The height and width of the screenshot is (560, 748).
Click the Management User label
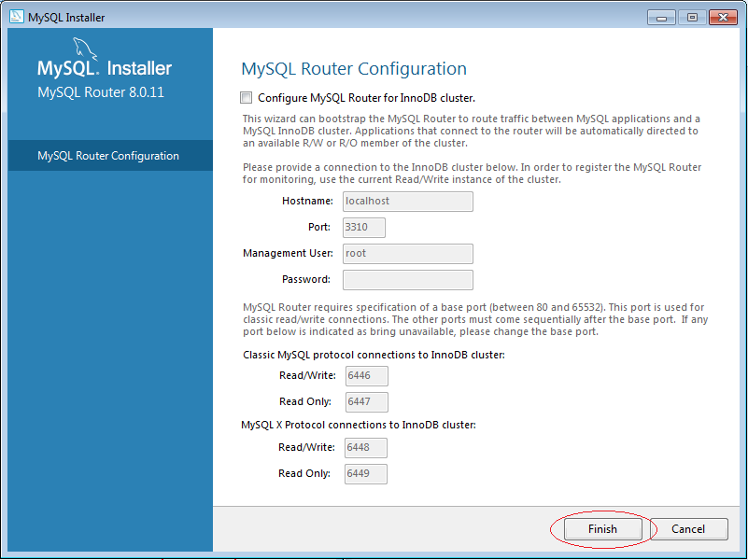click(288, 253)
